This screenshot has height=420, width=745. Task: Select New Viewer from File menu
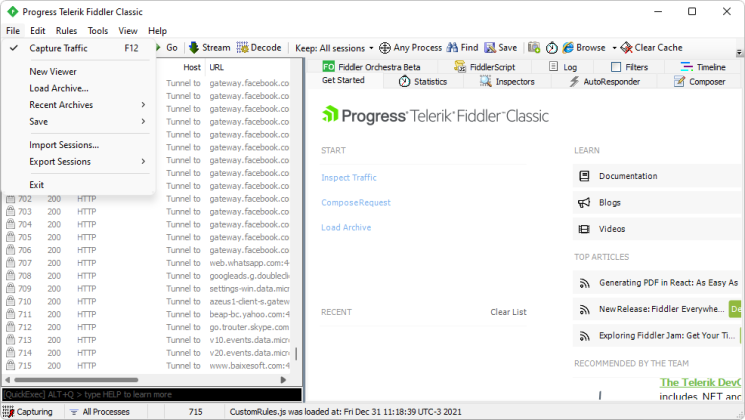tap(79, 72)
